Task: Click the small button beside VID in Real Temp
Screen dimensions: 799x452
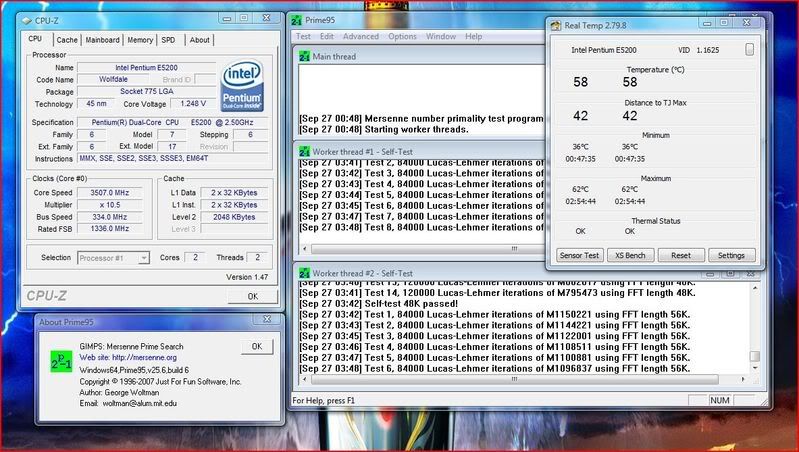Action: click(x=749, y=49)
